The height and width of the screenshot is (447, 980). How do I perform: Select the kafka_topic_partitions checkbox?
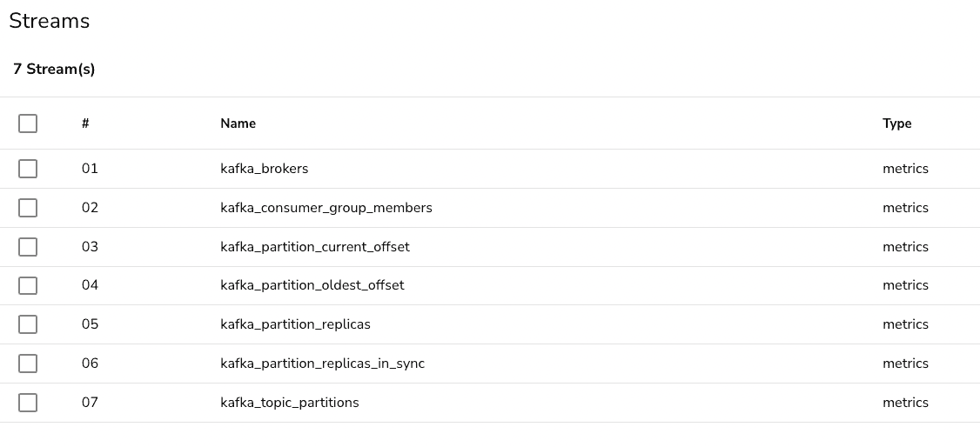pyautogui.click(x=28, y=403)
